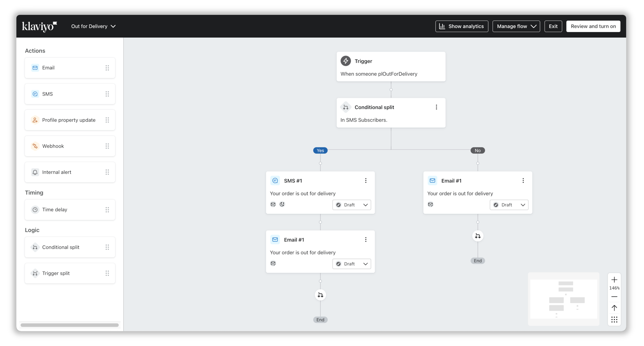Expand the Out for Delivery flow name dropdown
The height and width of the screenshot is (346, 644).
[x=113, y=26]
